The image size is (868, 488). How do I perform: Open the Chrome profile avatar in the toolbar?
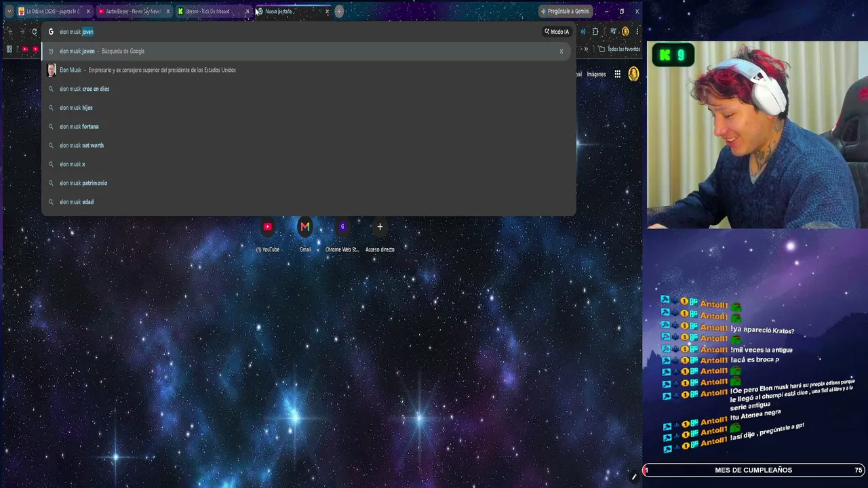coord(625,31)
